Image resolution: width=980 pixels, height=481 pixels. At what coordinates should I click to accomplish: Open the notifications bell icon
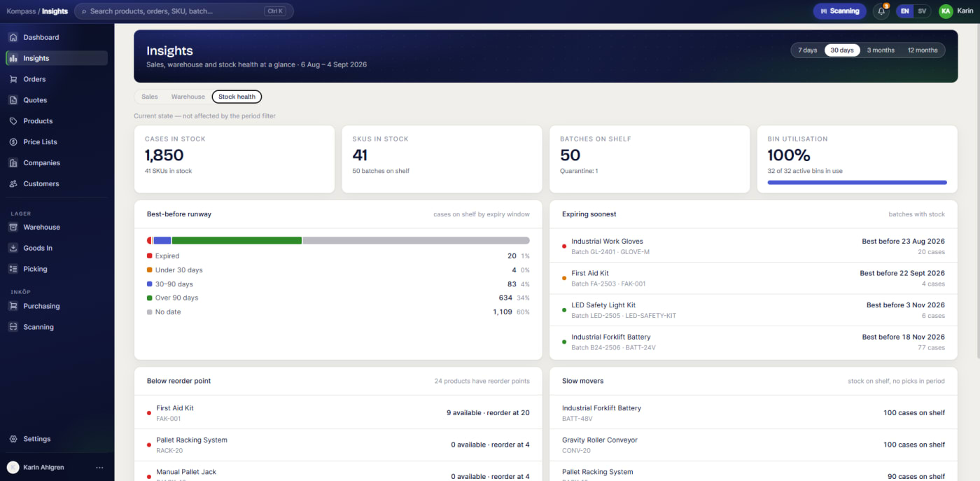881,11
